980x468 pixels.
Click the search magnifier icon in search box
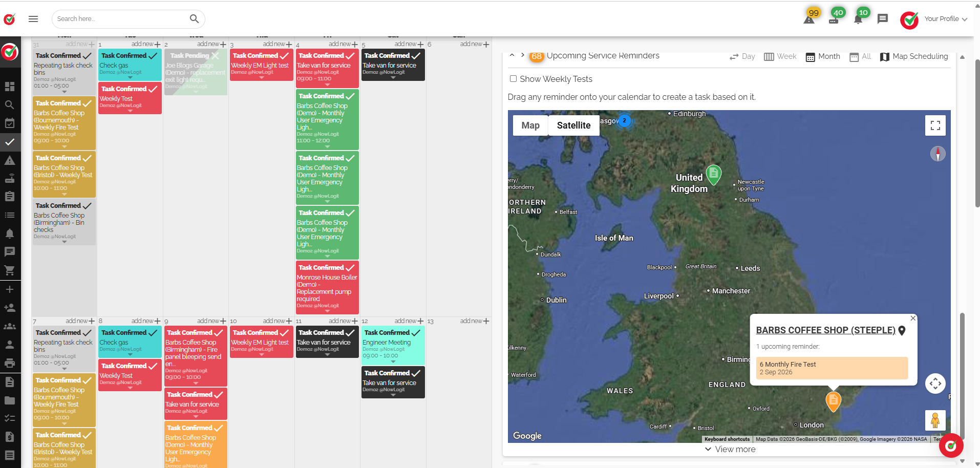tap(194, 19)
